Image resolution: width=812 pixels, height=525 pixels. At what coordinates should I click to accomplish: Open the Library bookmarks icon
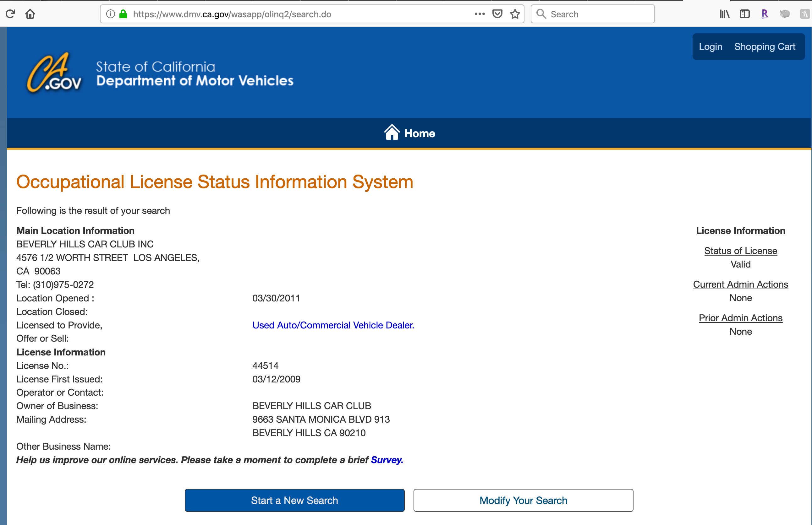point(724,14)
